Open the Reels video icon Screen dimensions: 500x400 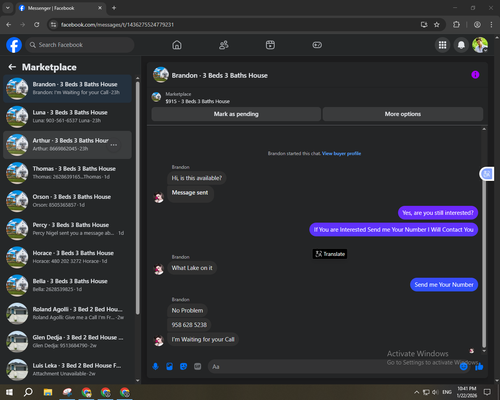(x=270, y=45)
